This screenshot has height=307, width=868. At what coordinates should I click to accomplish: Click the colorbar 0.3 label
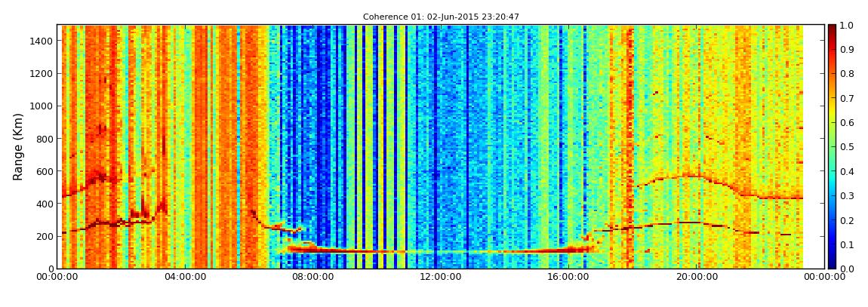[846, 196]
